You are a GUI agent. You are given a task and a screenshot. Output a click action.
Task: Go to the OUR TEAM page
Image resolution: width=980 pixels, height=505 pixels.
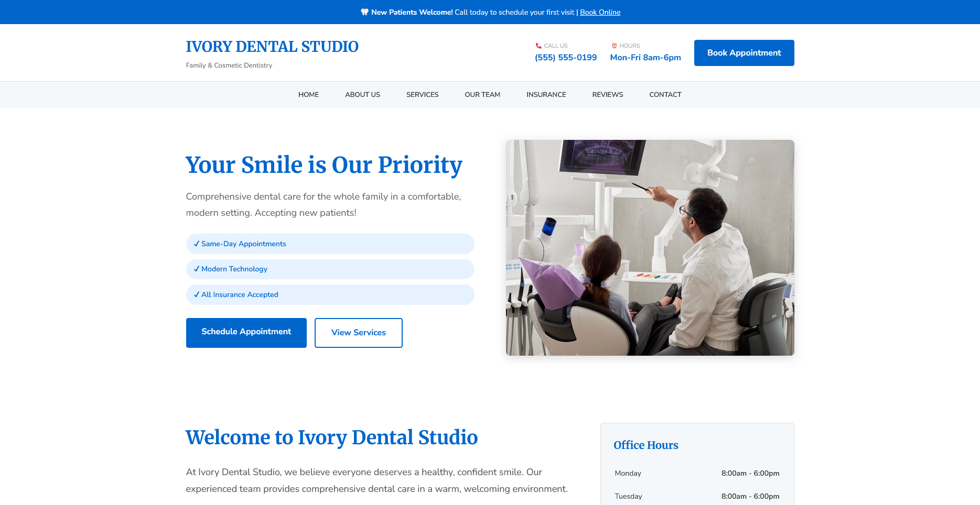pos(482,94)
